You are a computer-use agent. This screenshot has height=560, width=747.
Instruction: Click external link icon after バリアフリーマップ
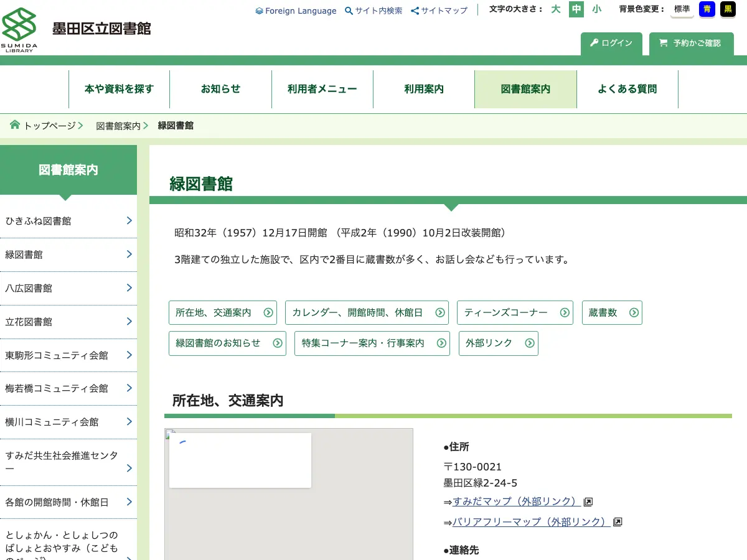pyautogui.click(x=618, y=522)
